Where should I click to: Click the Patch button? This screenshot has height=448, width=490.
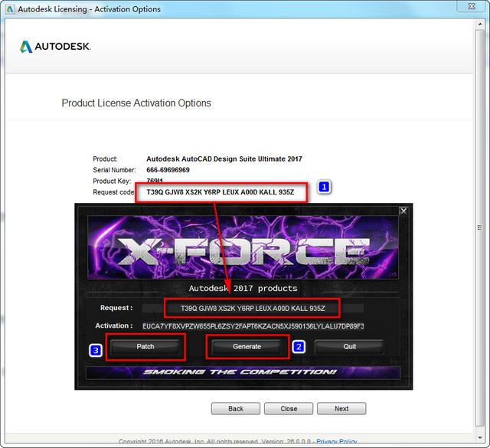tap(145, 347)
